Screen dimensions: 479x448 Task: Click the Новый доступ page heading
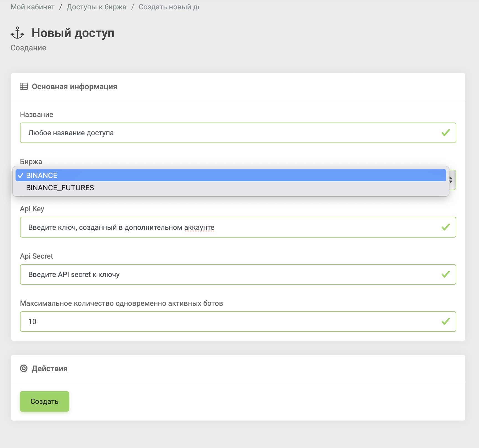73,33
